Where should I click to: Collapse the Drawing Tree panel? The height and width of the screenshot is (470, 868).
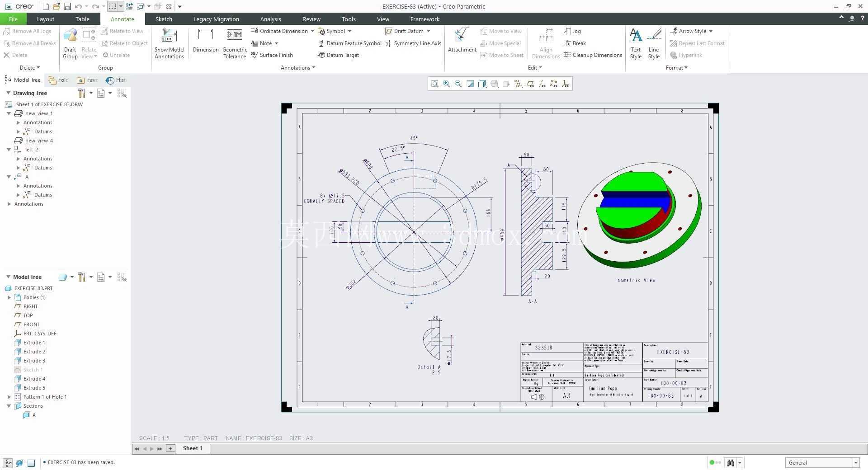coord(8,93)
